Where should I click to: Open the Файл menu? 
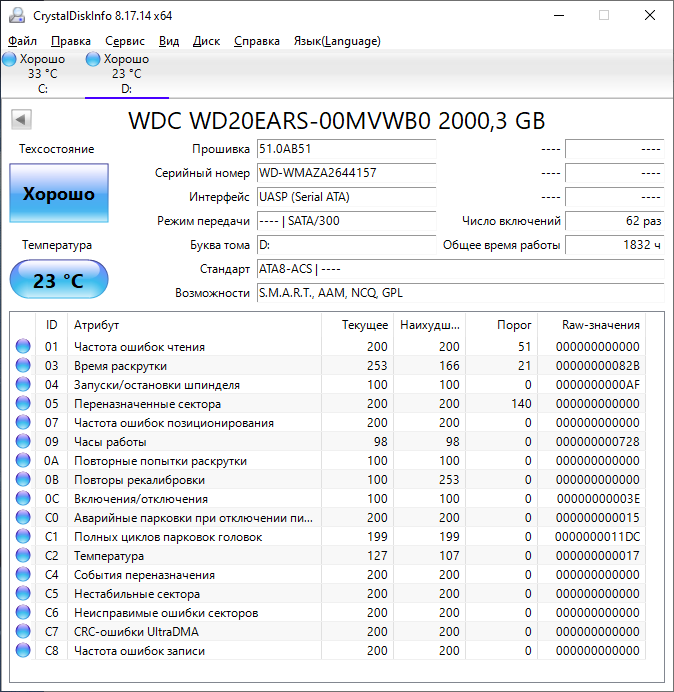[22, 41]
